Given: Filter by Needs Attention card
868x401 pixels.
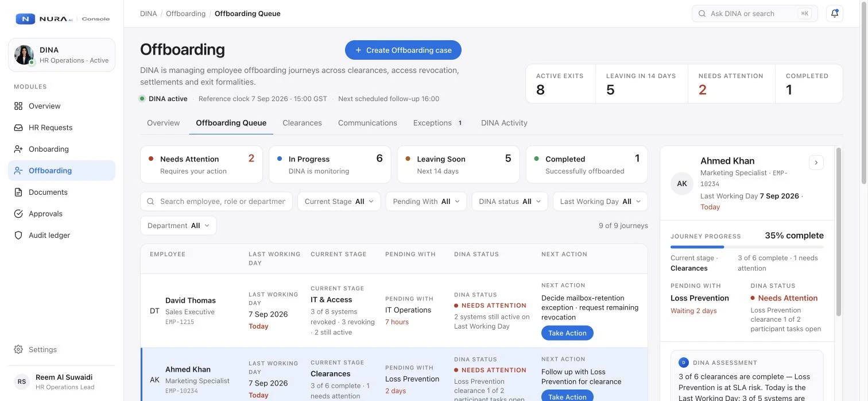Looking at the screenshot, I should pos(201,164).
